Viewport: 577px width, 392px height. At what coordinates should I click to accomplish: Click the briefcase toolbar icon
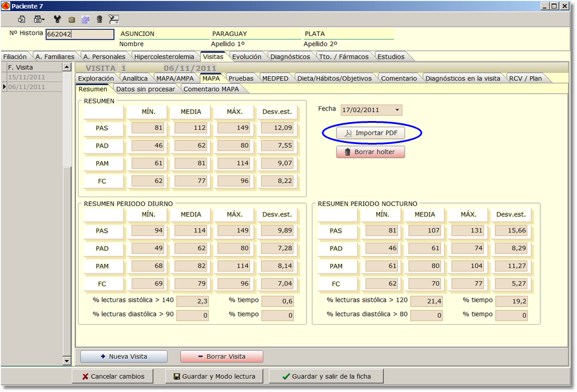click(x=72, y=19)
